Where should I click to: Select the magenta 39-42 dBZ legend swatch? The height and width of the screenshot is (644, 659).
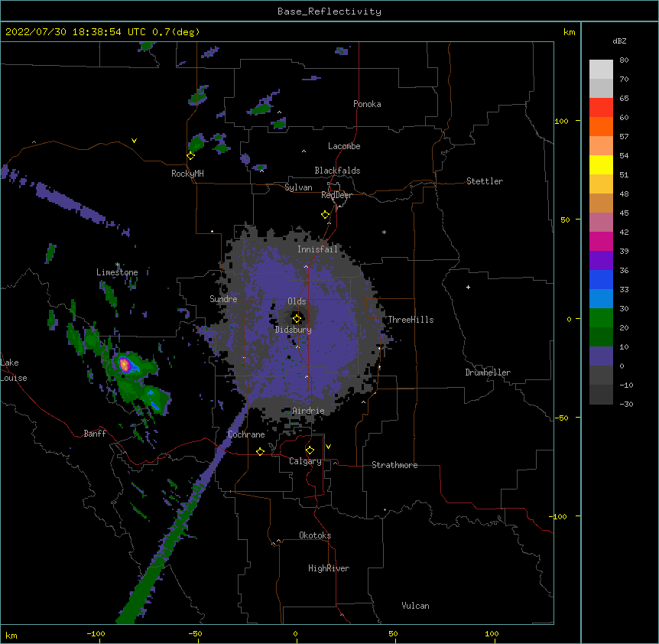coord(601,241)
